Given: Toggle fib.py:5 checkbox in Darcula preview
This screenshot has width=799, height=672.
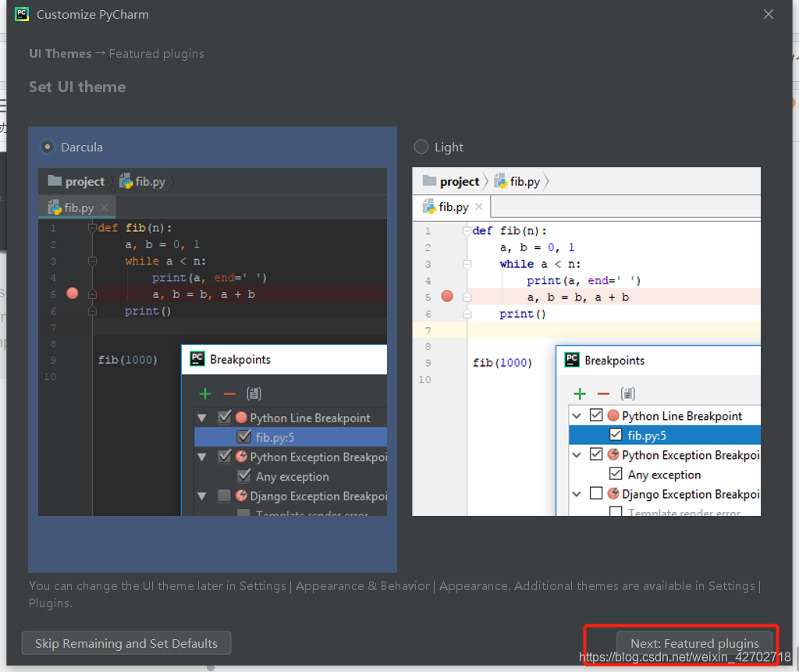Looking at the screenshot, I should point(244,436).
